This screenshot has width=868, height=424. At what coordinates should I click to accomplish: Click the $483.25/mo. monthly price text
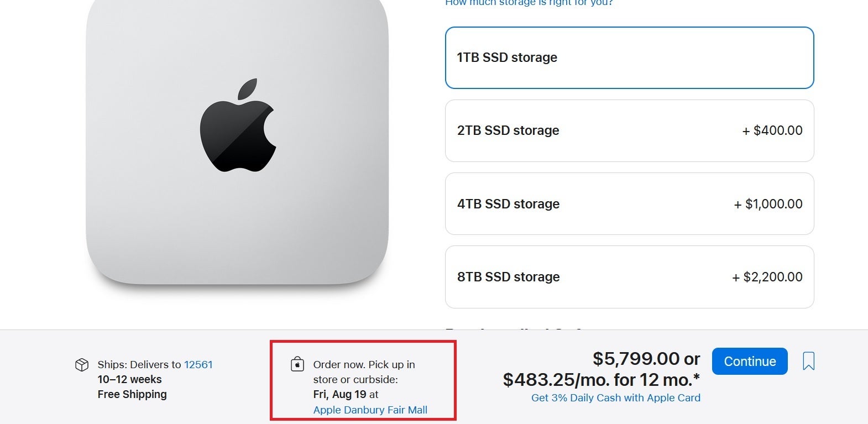coord(600,380)
